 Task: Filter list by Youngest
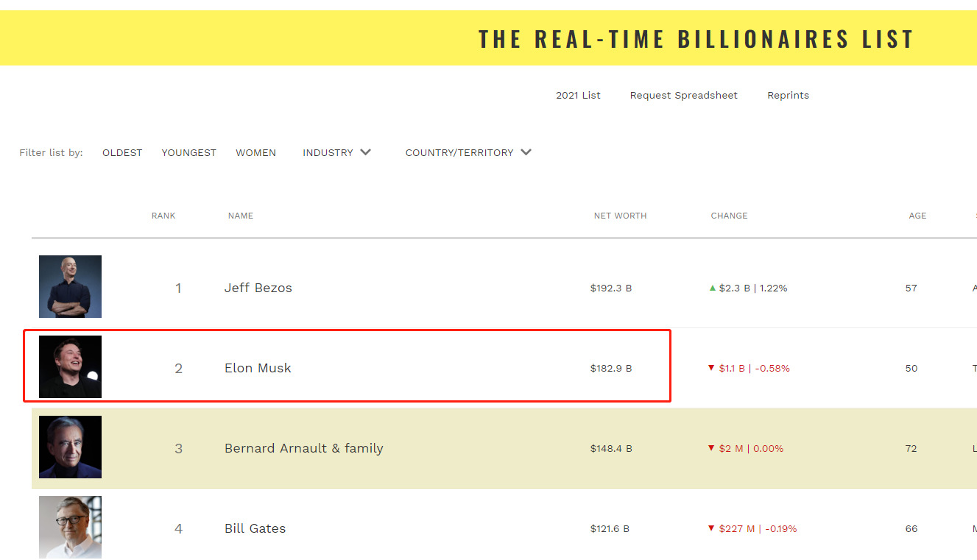click(189, 152)
